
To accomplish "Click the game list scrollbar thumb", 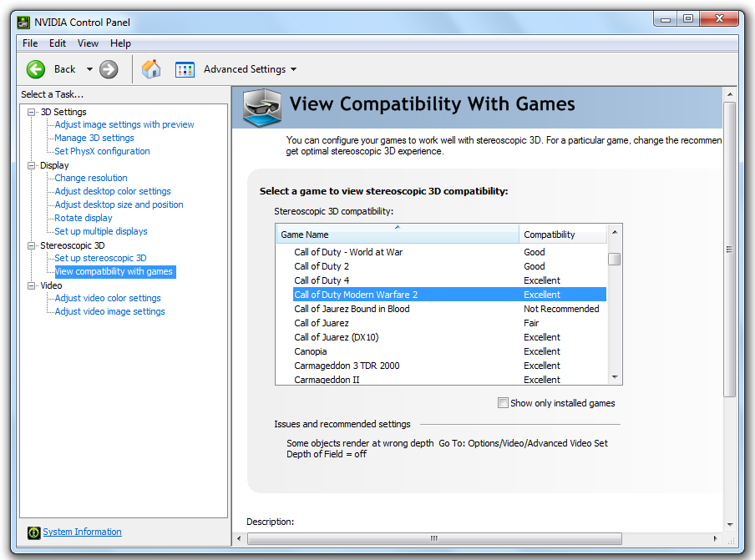I will tap(615, 259).
